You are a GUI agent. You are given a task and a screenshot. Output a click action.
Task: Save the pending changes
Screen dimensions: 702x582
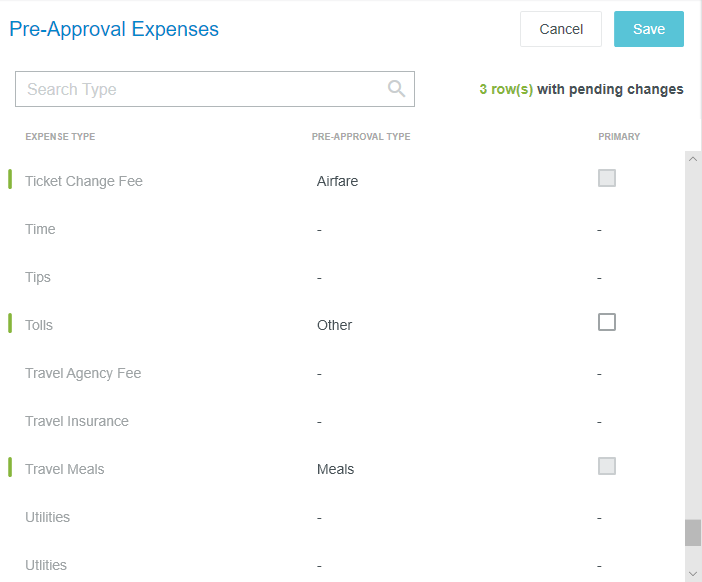tap(649, 29)
